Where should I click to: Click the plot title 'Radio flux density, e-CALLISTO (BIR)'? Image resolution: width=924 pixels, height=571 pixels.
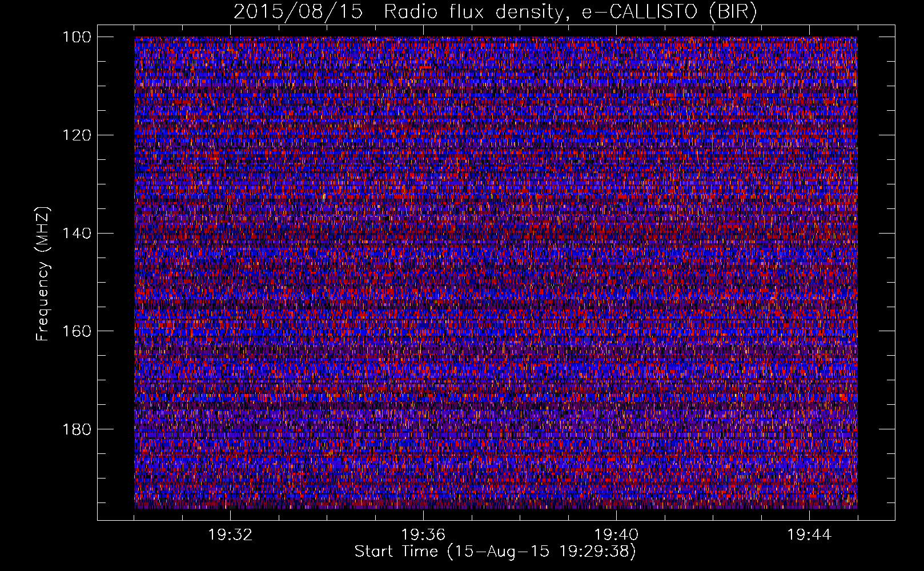click(x=570, y=12)
